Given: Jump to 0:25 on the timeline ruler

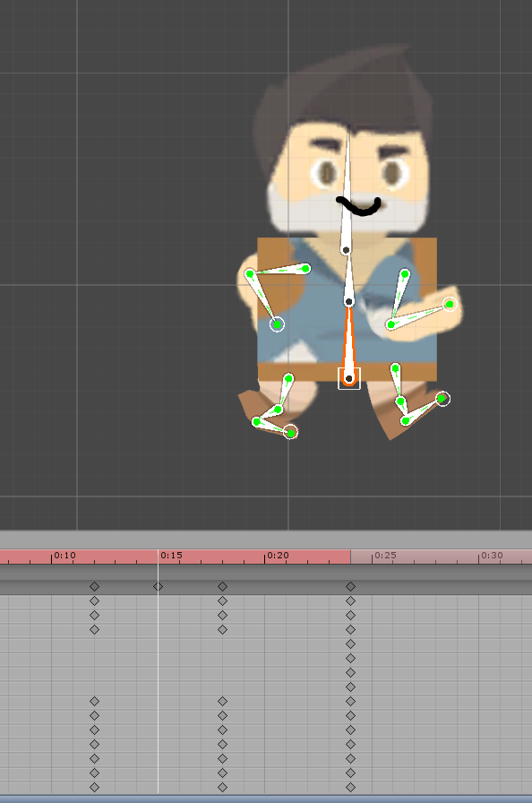Looking at the screenshot, I should click(x=385, y=556).
